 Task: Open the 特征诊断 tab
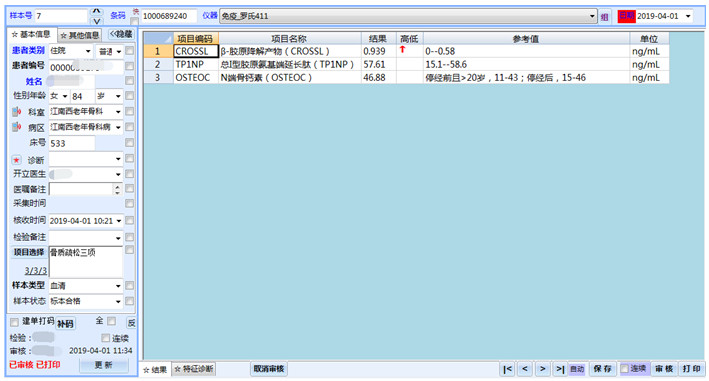pyautogui.click(x=194, y=369)
